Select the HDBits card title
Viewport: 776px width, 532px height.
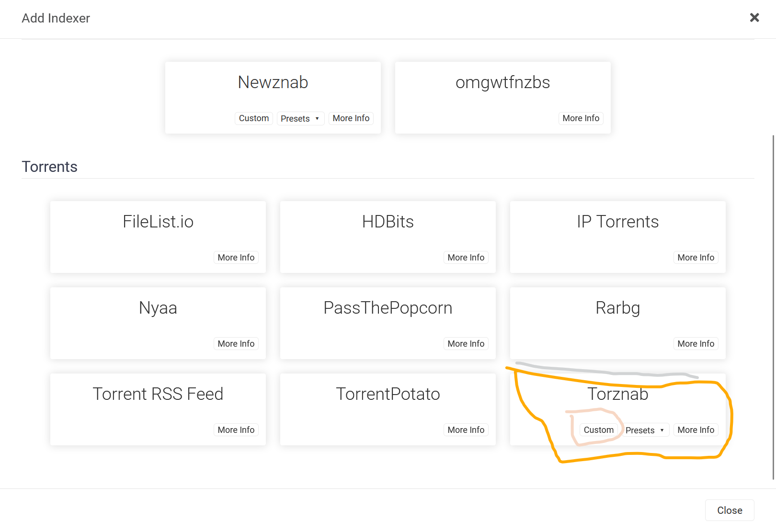(388, 222)
